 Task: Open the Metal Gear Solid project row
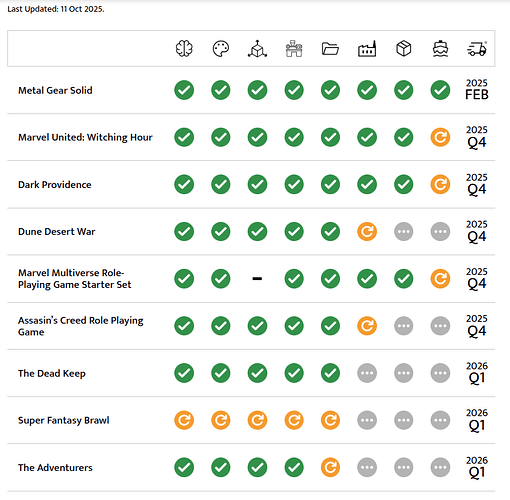point(251,90)
